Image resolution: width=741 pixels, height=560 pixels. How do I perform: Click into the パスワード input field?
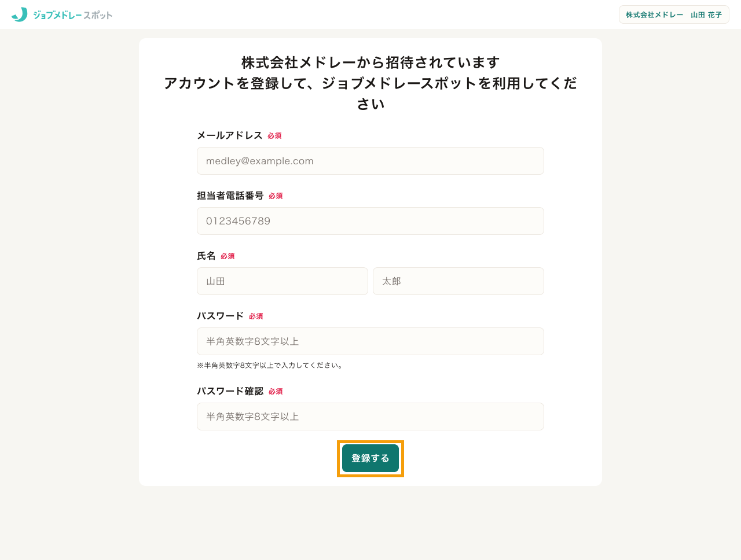(370, 341)
